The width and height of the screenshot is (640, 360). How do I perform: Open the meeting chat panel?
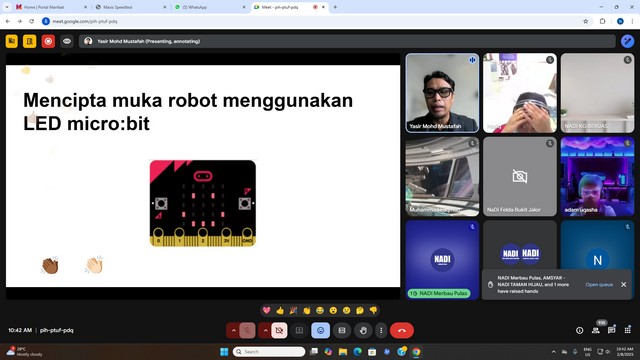(611, 330)
